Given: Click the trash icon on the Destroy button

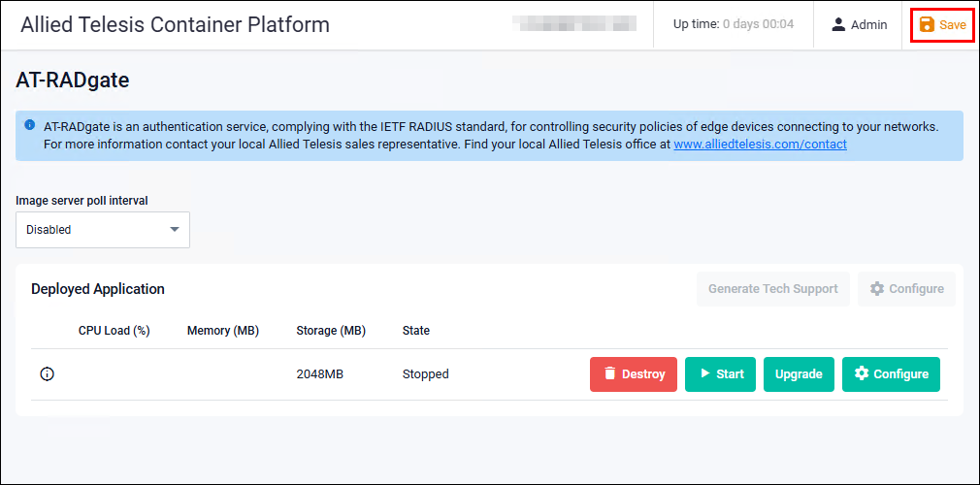Looking at the screenshot, I should coord(609,374).
